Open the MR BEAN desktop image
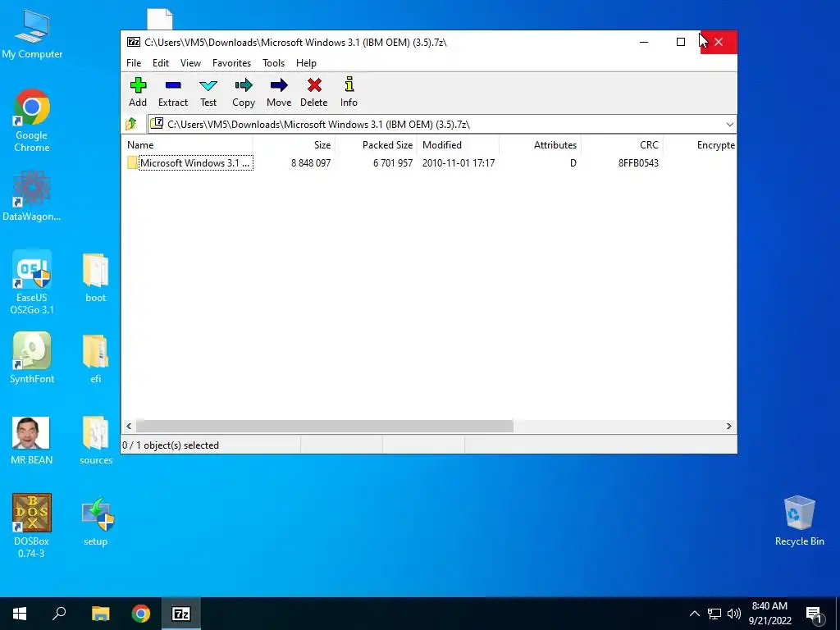Screen dimensions: 840x630 (x=32, y=441)
